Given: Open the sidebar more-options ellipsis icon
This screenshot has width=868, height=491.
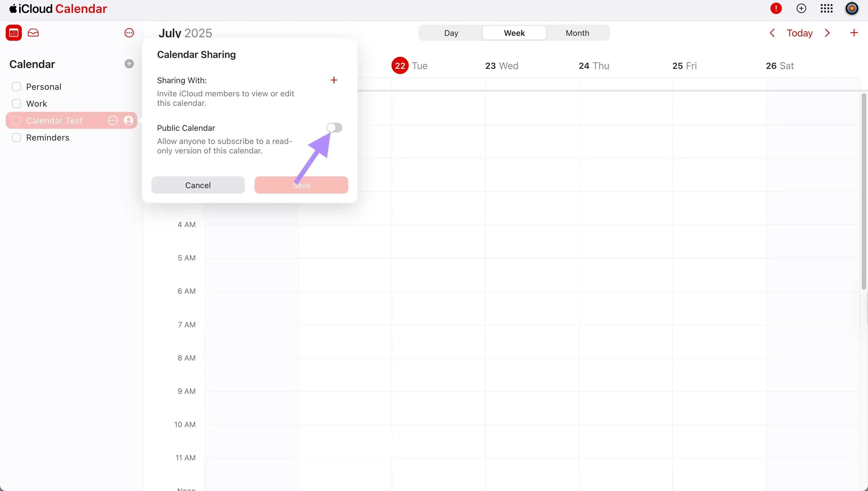Looking at the screenshot, I should pos(129,33).
